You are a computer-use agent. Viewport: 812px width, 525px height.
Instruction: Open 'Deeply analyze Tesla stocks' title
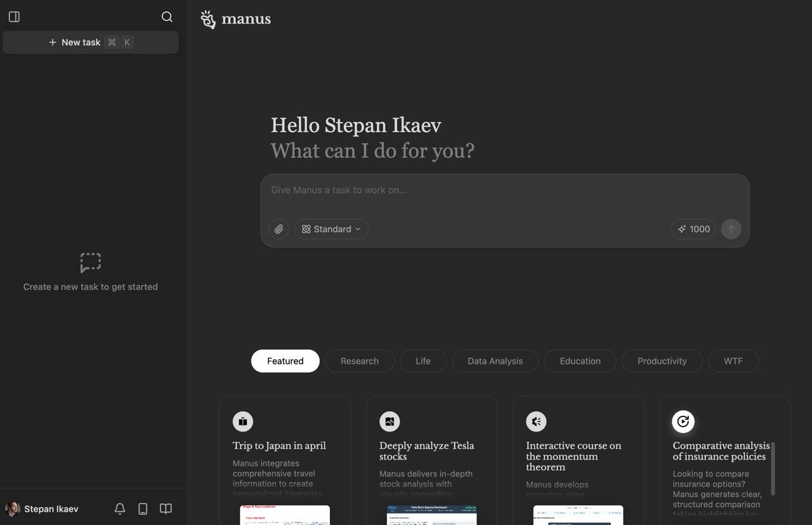pyautogui.click(x=427, y=451)
